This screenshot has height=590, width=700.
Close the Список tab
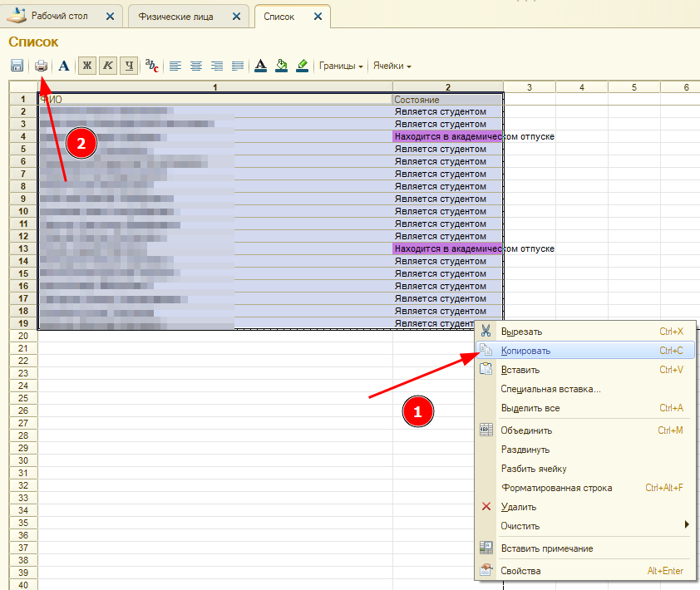(x=318, y=17)
